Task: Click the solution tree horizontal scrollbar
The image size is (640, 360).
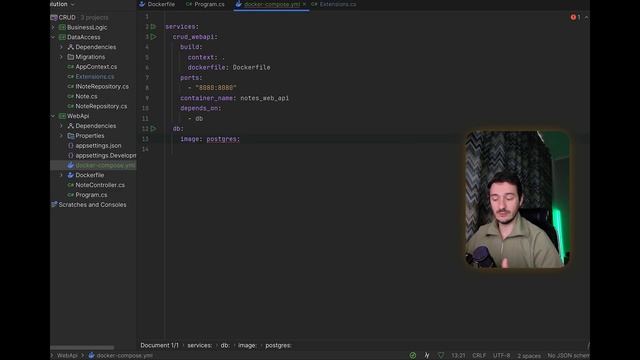Action: [x=82, y=348]
